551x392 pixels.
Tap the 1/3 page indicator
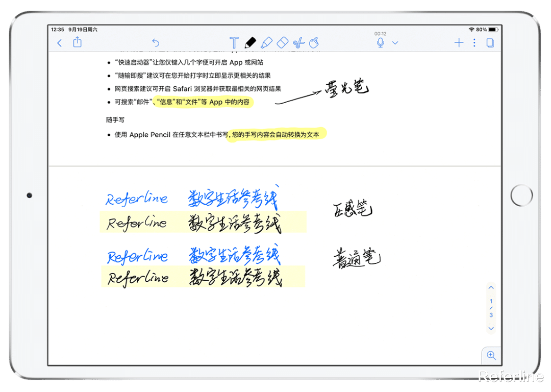491,307
